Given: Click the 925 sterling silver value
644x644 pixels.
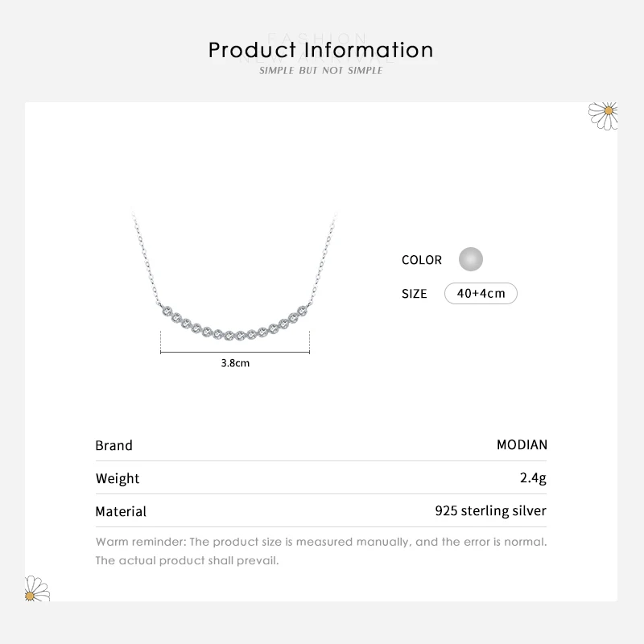Looking at the screenshot, I should [490, 510].
